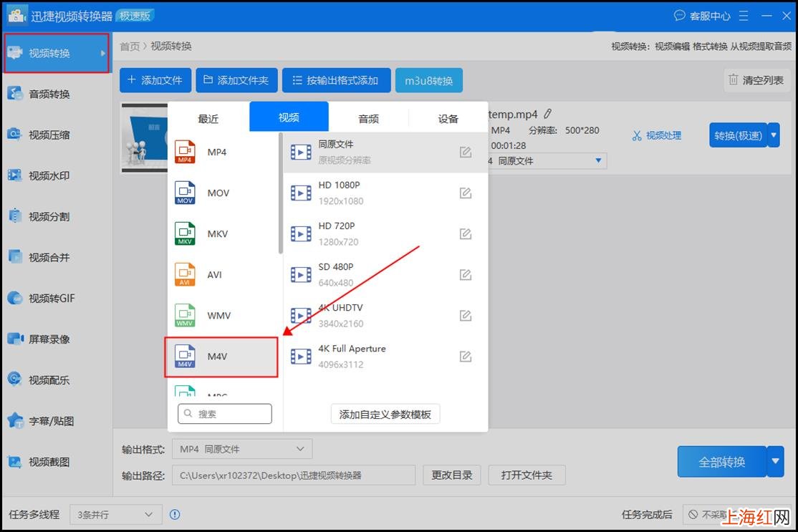The height and width of the screenshot is (532, 798).
Task: Choose the MP4 format icon
Action: coord(185,152)
